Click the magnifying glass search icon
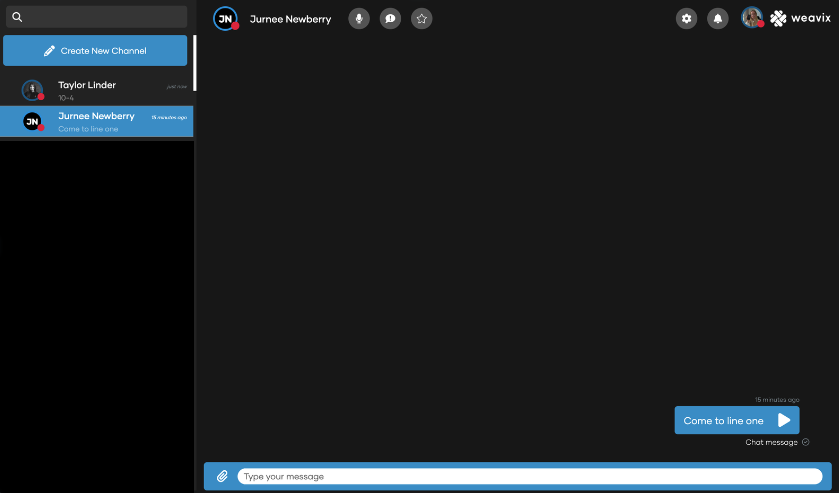The image size is (839, 493). (x=17, y=17)
